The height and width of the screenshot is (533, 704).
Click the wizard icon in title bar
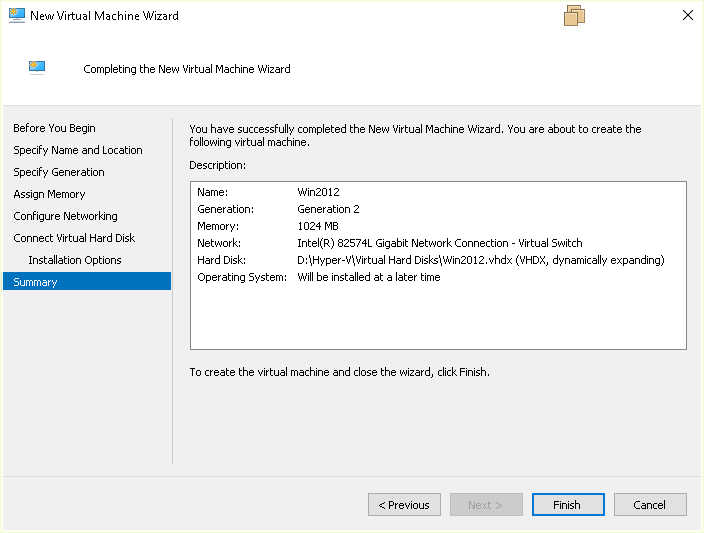(17, 16)
